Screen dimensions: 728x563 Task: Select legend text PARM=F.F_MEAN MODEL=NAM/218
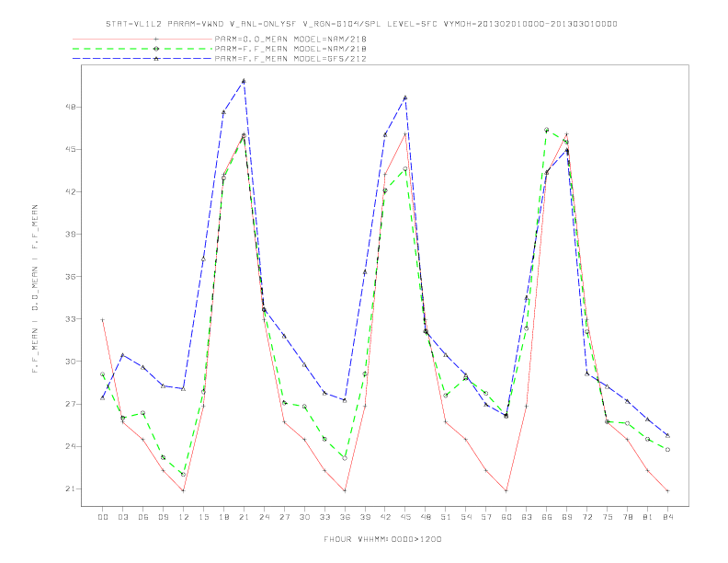290,49
